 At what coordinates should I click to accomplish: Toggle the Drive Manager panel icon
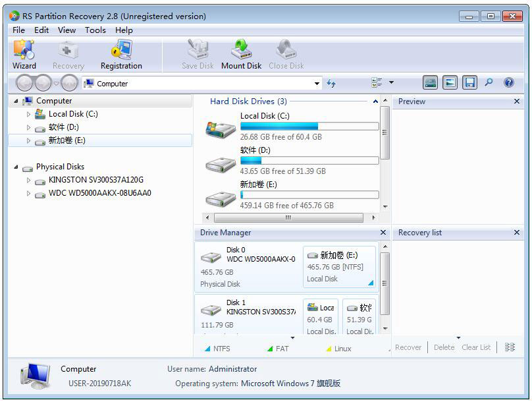tap(430, 82)
